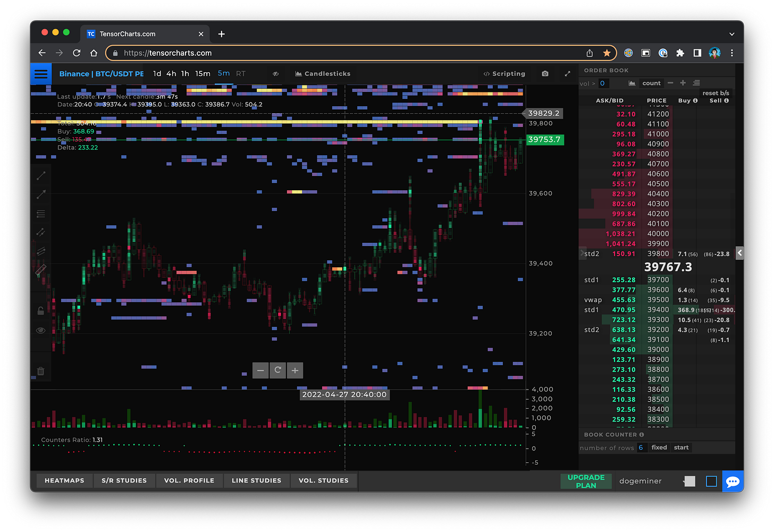This screenshot has width=774, height=532.
Task: Switch to the 15m timeframe
Action: coord(203,74)
